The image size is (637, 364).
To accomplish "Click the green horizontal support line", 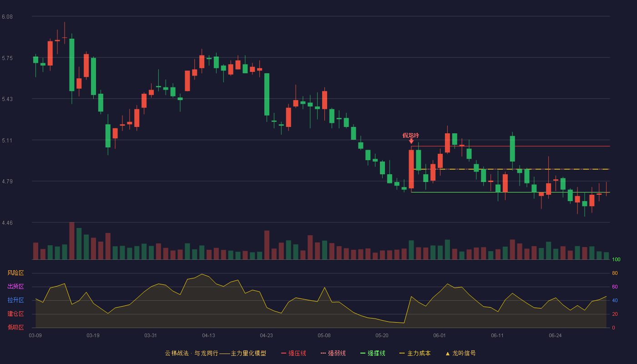I will [x=511, y=192].
